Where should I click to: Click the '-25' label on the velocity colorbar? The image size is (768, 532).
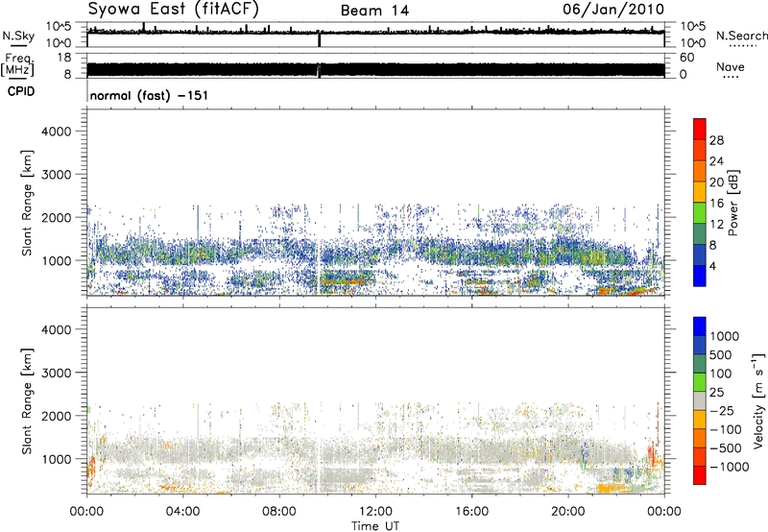coord(722,411)
